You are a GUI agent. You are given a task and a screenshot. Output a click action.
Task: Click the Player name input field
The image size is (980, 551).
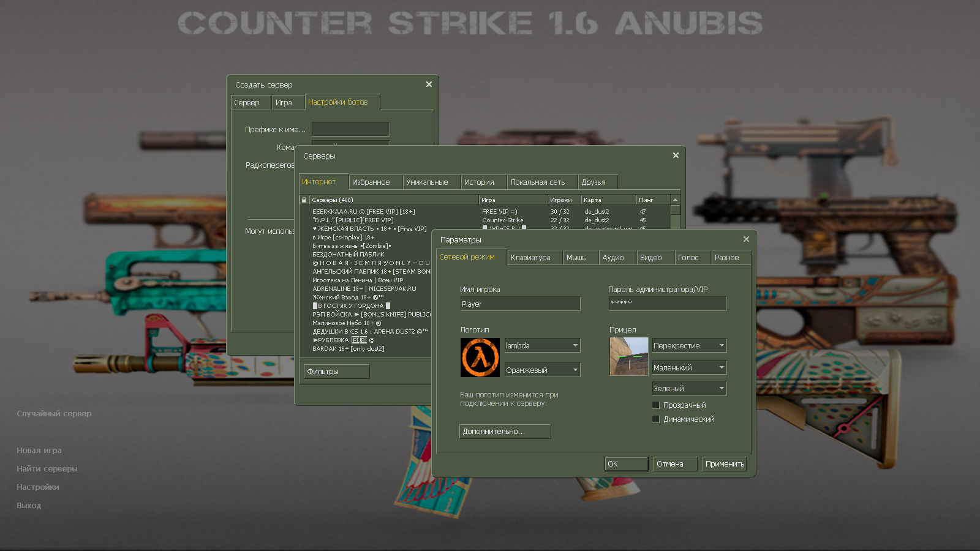(520, 304)
